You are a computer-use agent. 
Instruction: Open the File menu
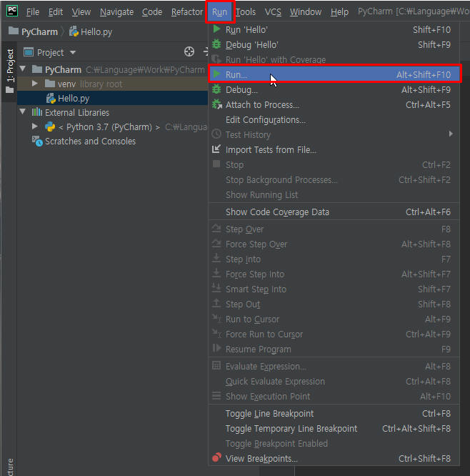tap(33, 12)
